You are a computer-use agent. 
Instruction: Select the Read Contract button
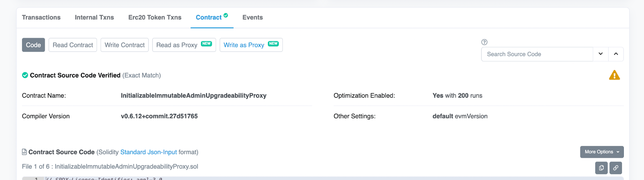tap(73, 45)
